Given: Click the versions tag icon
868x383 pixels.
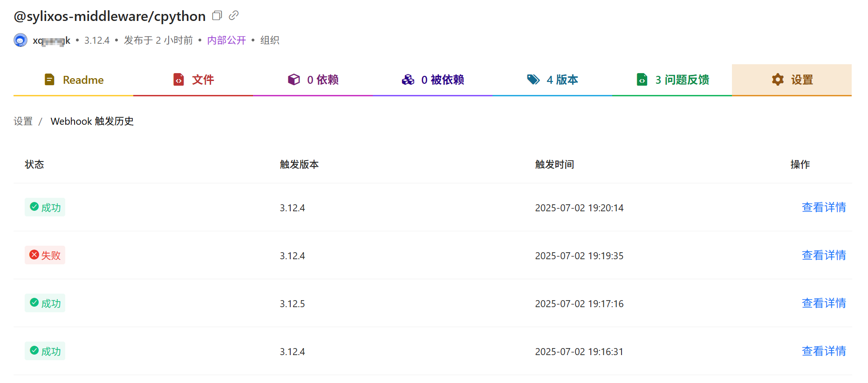Looking at the screenshot, I should coord(533,80).
